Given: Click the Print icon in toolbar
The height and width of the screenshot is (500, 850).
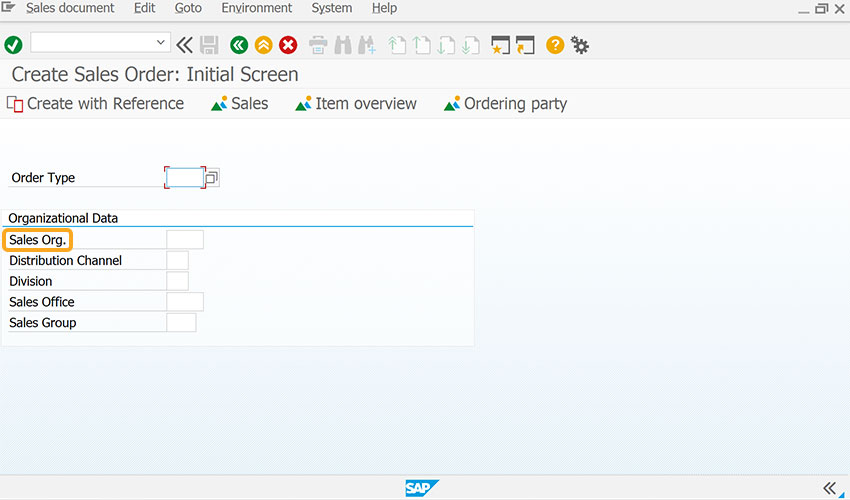Looking at the screenshot, I should [x=318, y=45].
